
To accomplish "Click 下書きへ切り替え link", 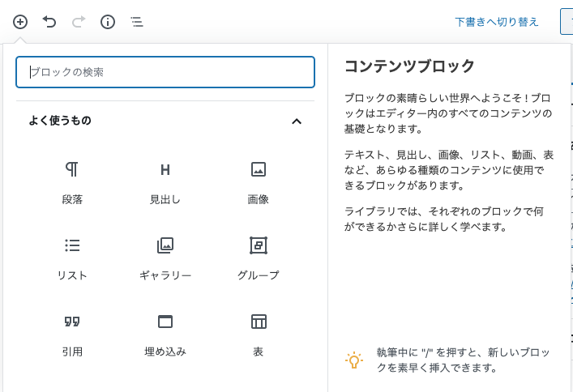I will tap(497, 22).
